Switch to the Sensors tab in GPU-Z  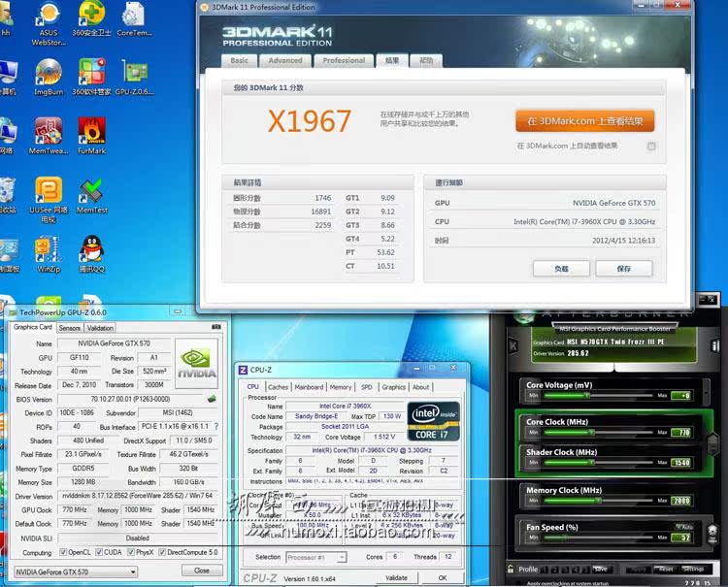70,328
